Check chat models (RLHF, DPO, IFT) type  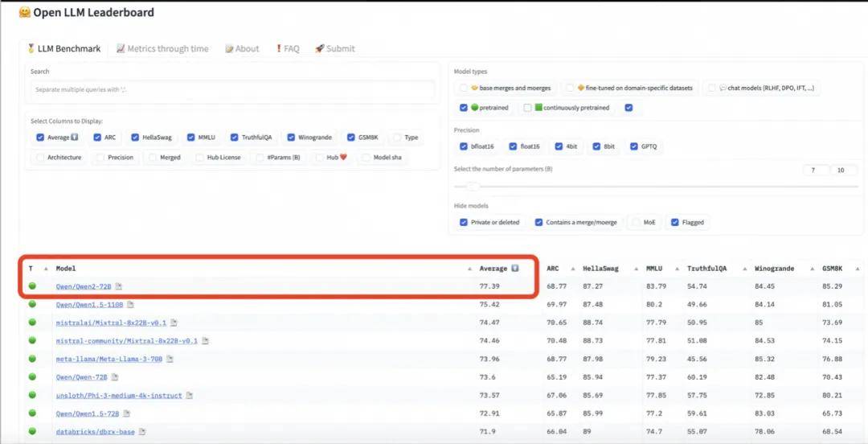712,88
